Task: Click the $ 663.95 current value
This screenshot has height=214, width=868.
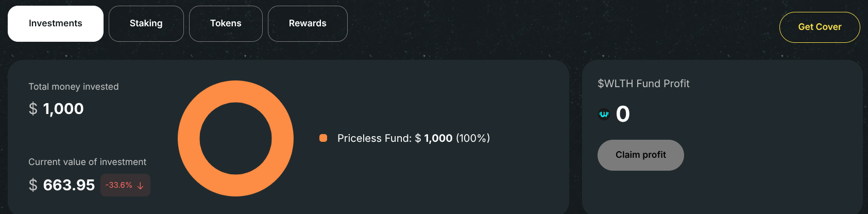Action: pyautogui.click(x=62, y=185)
